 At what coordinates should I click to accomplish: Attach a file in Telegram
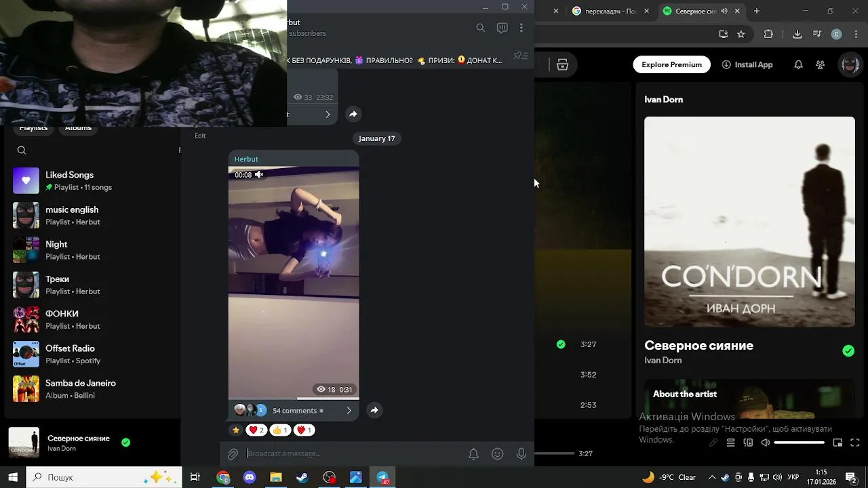(233, 454)
